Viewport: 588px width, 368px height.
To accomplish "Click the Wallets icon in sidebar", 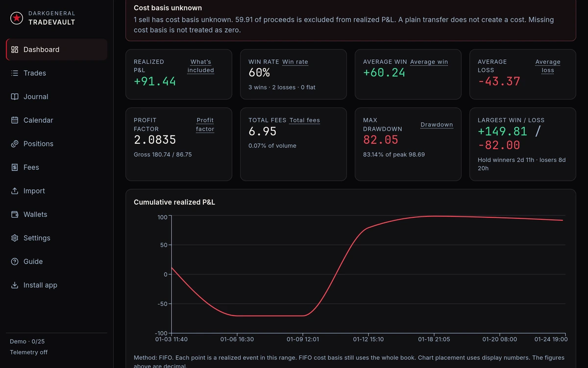I will (15, 214).
